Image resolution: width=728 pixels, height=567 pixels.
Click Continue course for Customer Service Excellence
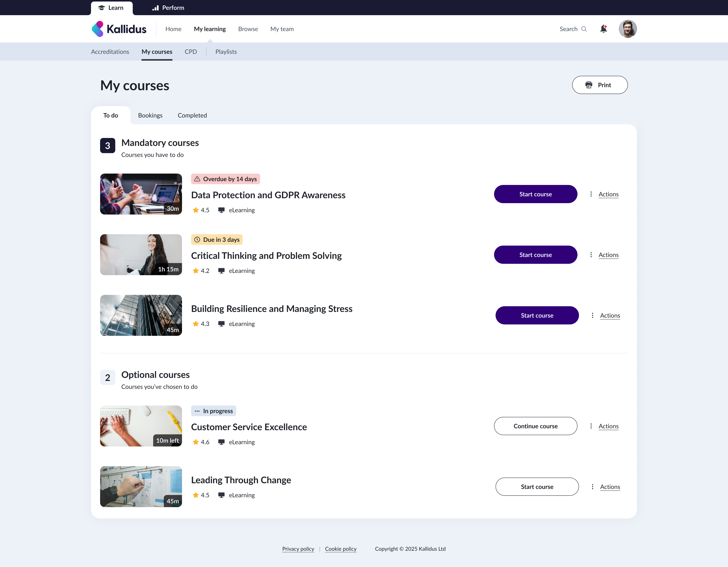click(x=535, y=426)
